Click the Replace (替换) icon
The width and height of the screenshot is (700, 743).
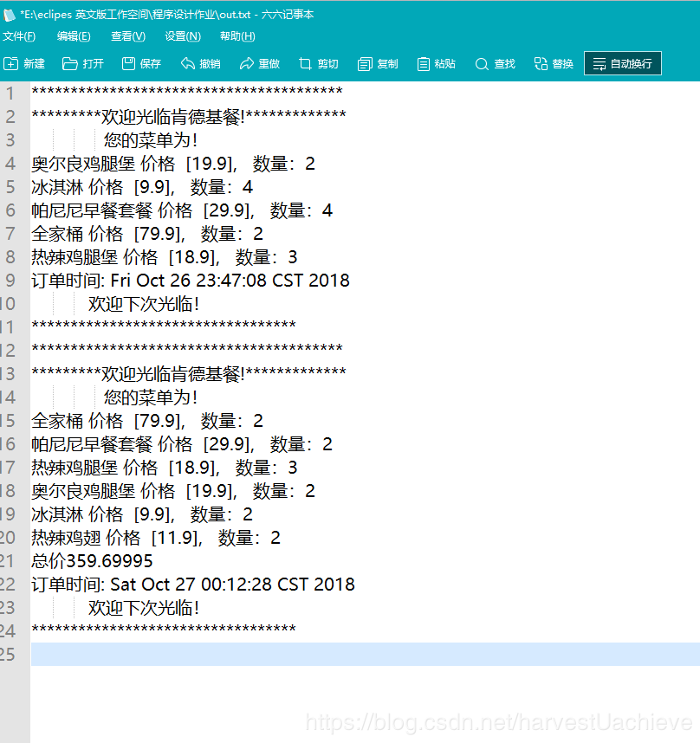[x=541, y=63]
